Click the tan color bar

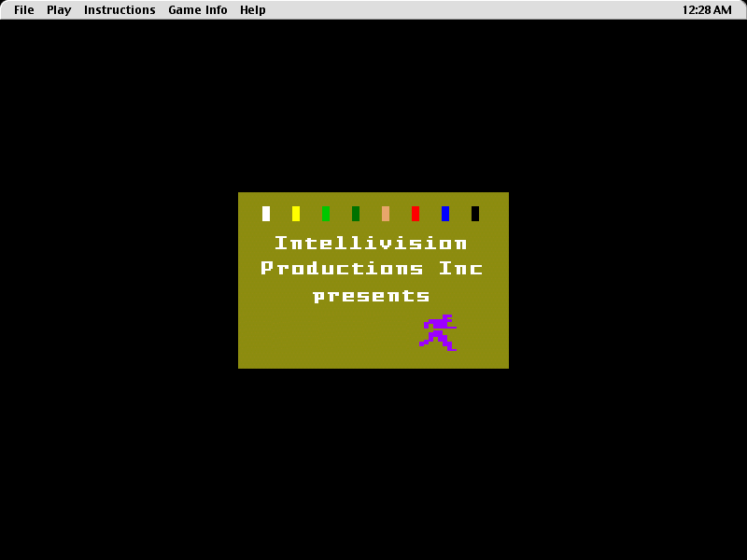point(386,214)
